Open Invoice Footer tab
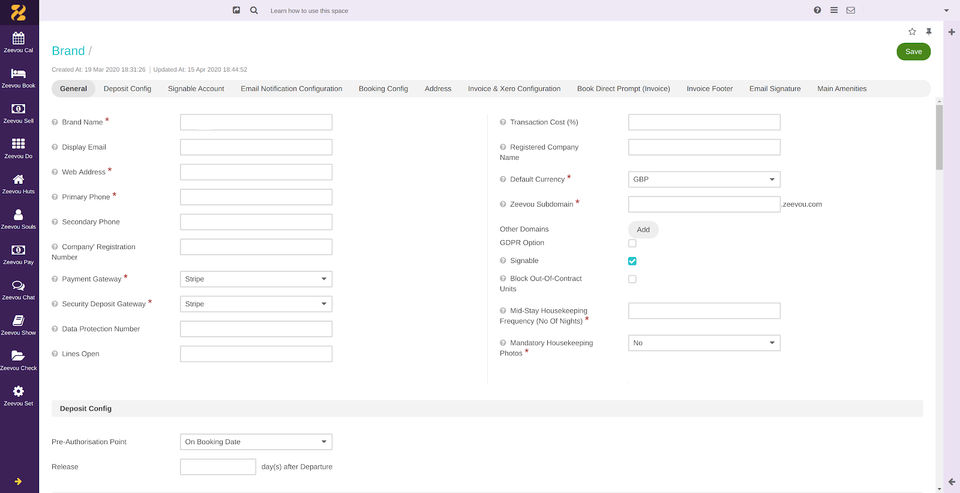Viewport: 960px width, 493px height. [x=710, y=89]
